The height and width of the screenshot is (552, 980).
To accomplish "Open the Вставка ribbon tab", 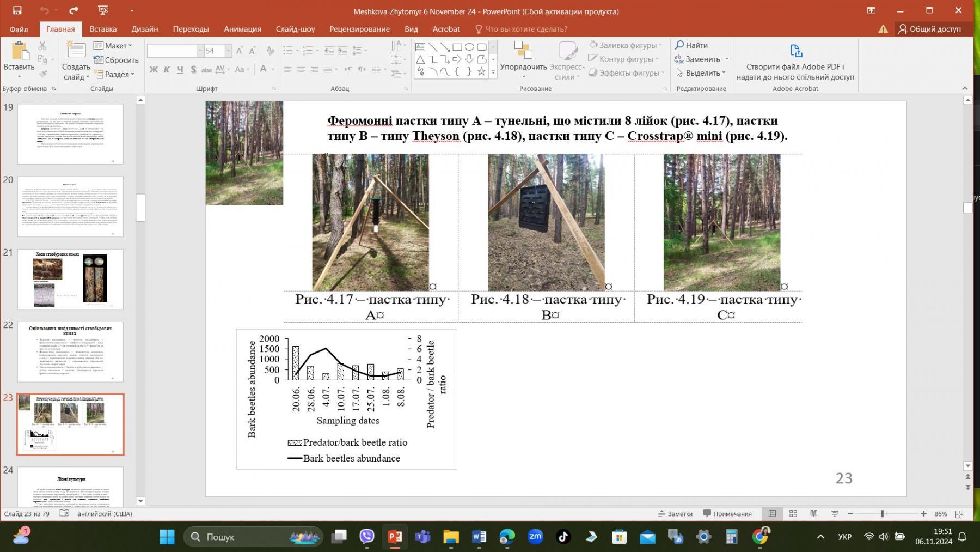I will (x=103, y=29).
